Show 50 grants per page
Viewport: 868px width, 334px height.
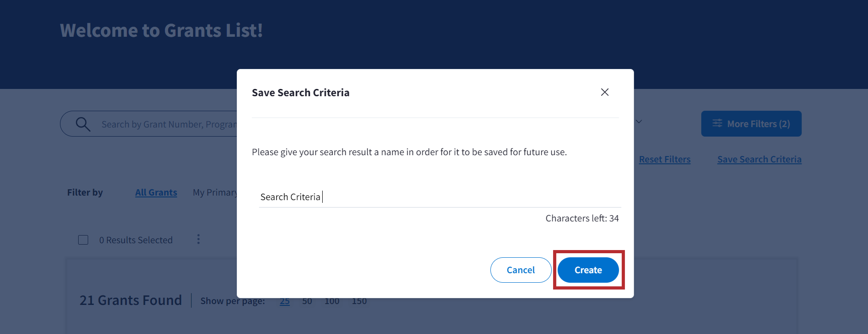click(307, 301)
